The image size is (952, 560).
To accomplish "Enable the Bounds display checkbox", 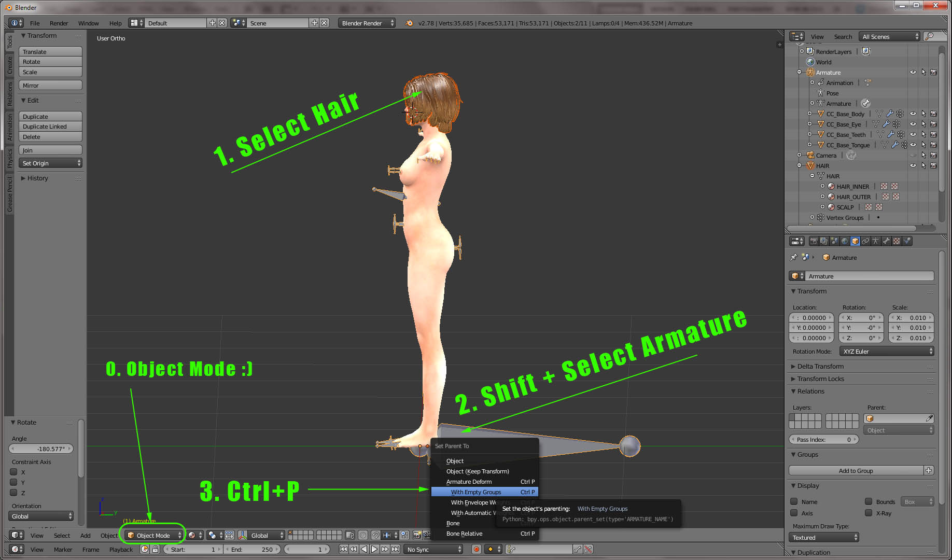I will (869, 501).
